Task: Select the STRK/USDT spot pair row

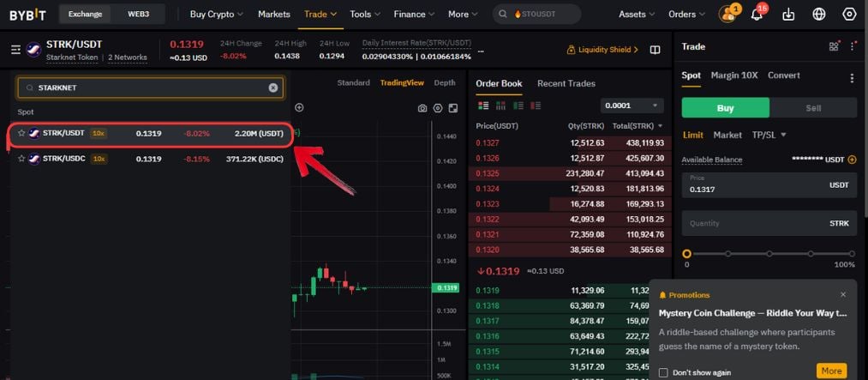Action: (150, 134)
